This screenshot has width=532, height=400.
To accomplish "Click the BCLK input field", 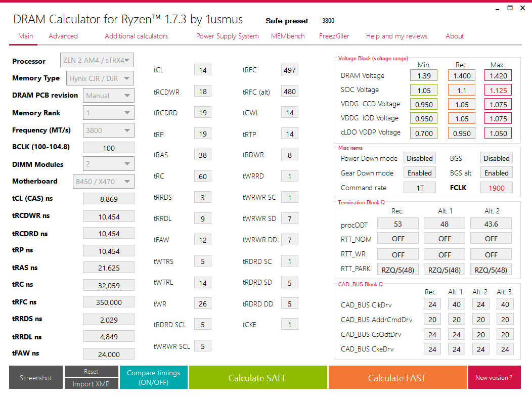I will pyautogui.click(x=109, y=148).
